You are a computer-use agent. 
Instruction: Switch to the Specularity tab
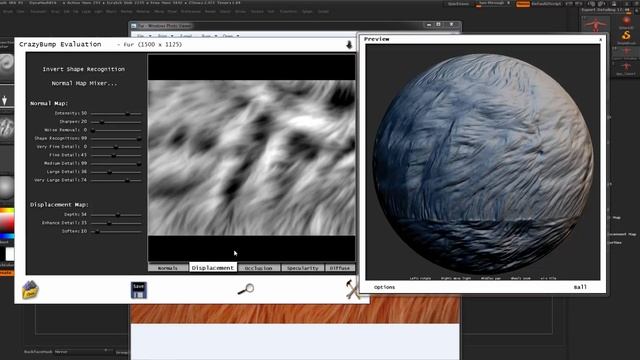(302, 268)
